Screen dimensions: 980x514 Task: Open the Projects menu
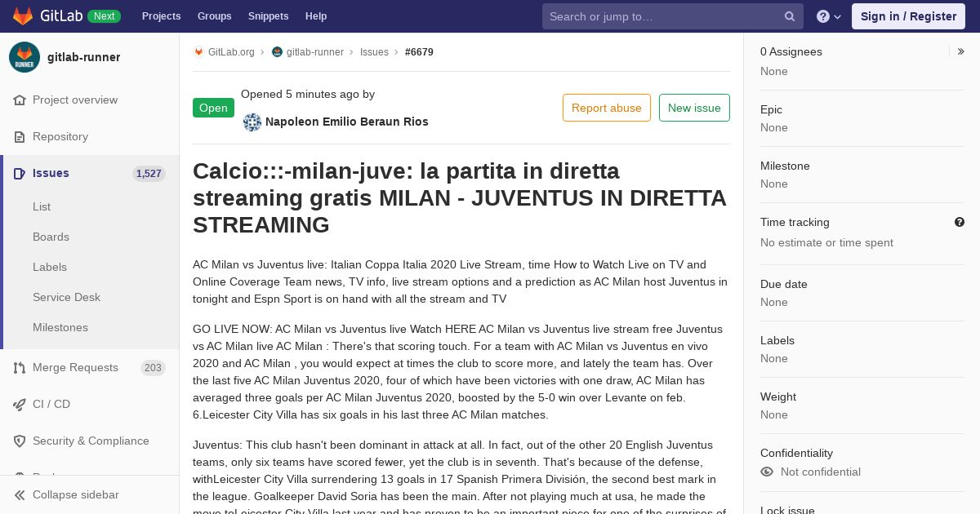click(x=161, y=16)
